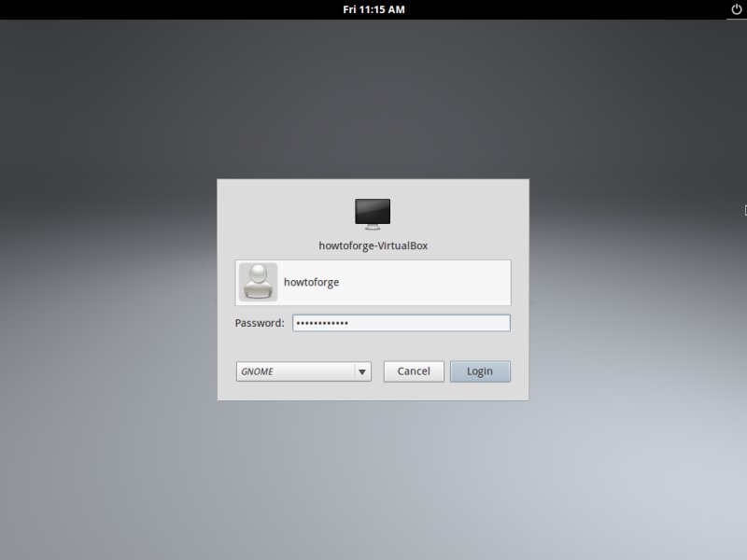747x560 pixels.
Task: Click the howtoforge-VirtualBox hostname text
Action: point(373,245)
